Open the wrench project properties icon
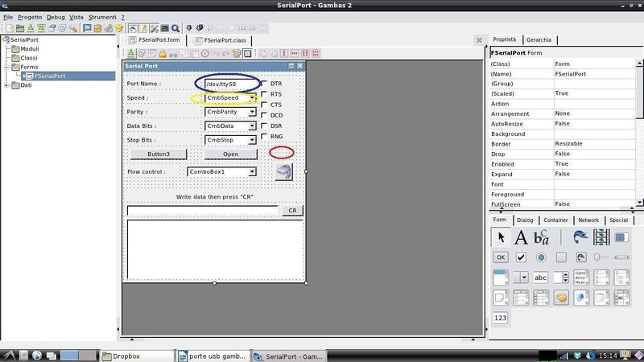644x362 pixels. (73, 28)
